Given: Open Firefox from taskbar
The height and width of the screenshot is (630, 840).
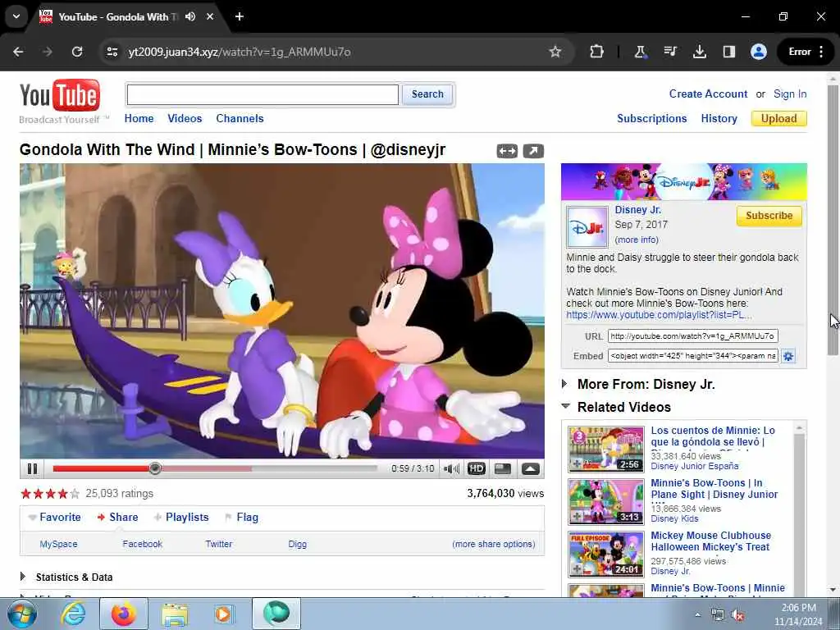Looking at the screenshot, I should pos(124,614).
